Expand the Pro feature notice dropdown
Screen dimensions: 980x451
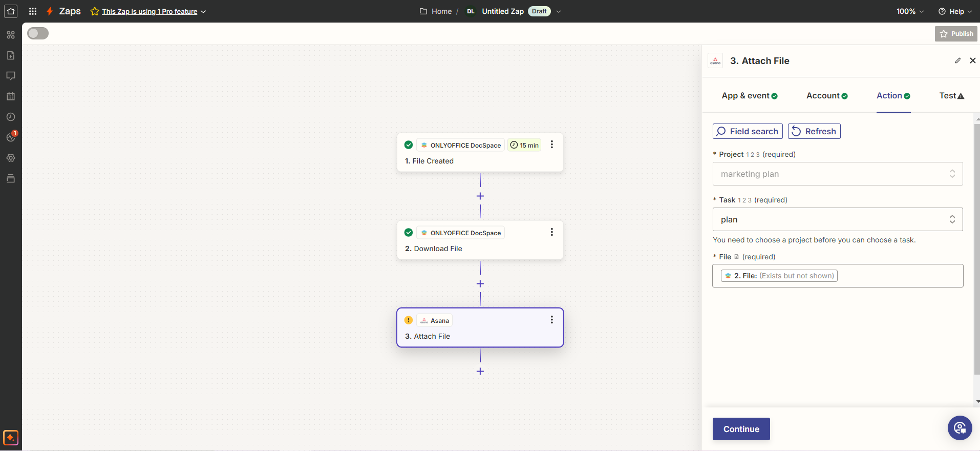pos(203,11)
